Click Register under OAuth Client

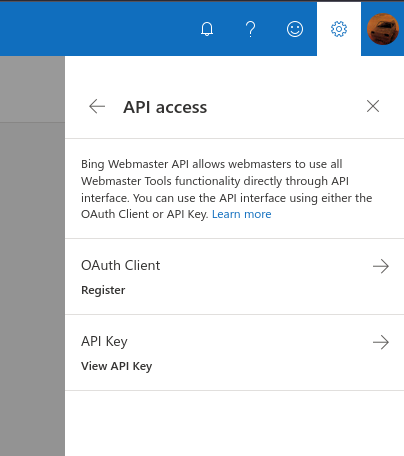(103, 290)
